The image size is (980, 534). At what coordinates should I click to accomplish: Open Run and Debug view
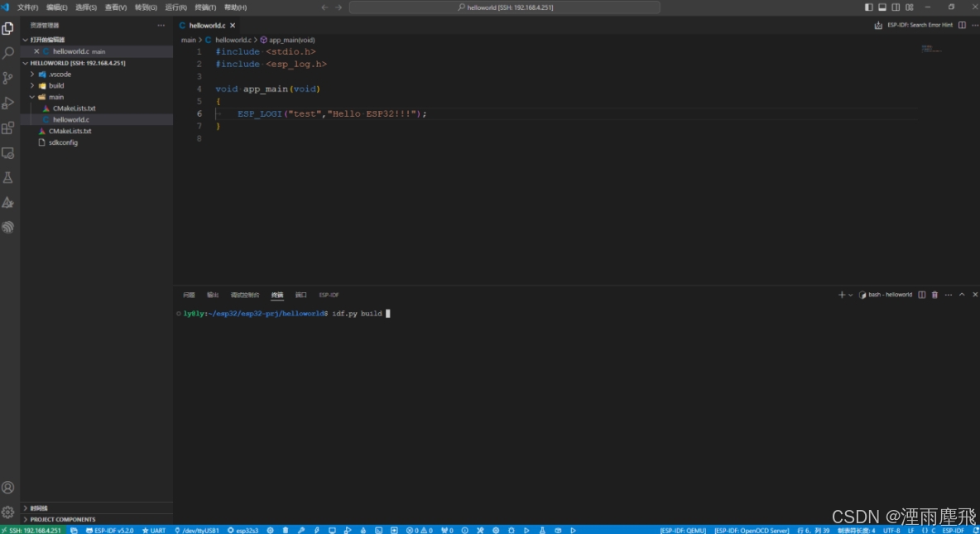pyautogui.click(x=8, y=103)
